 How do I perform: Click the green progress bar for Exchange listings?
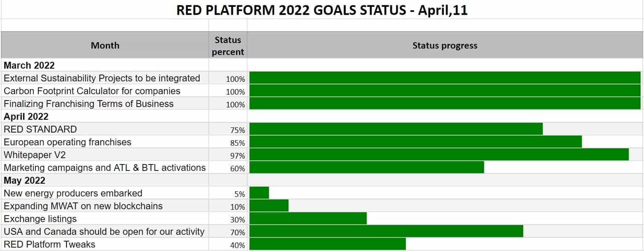tap(308, 219)
